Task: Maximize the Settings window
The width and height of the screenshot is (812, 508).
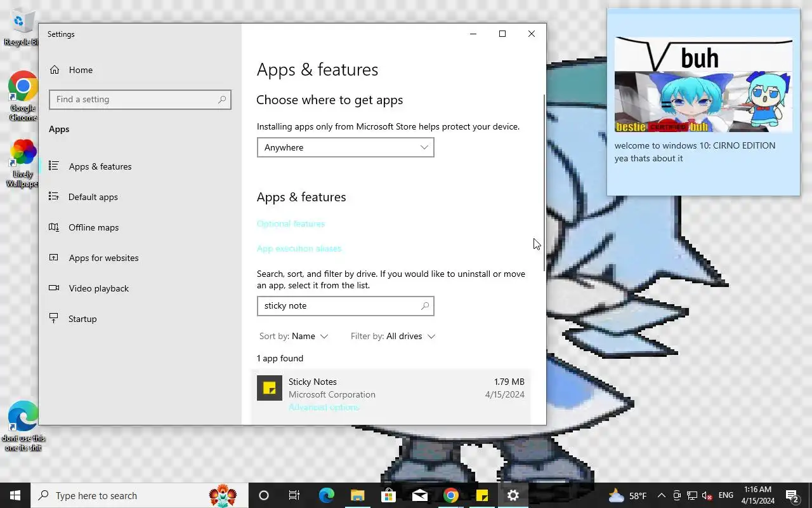Action: pos(502,34)
